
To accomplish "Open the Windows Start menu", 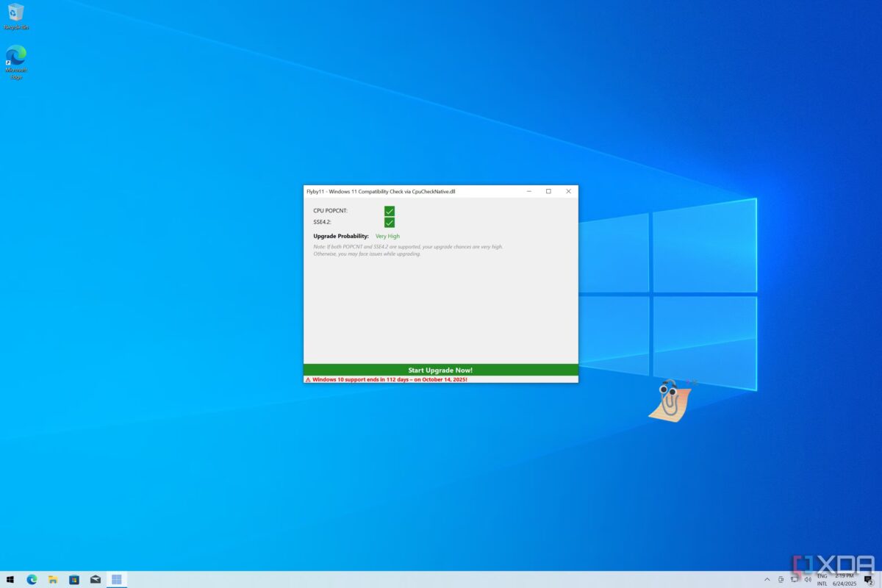I will click(10, 579).
